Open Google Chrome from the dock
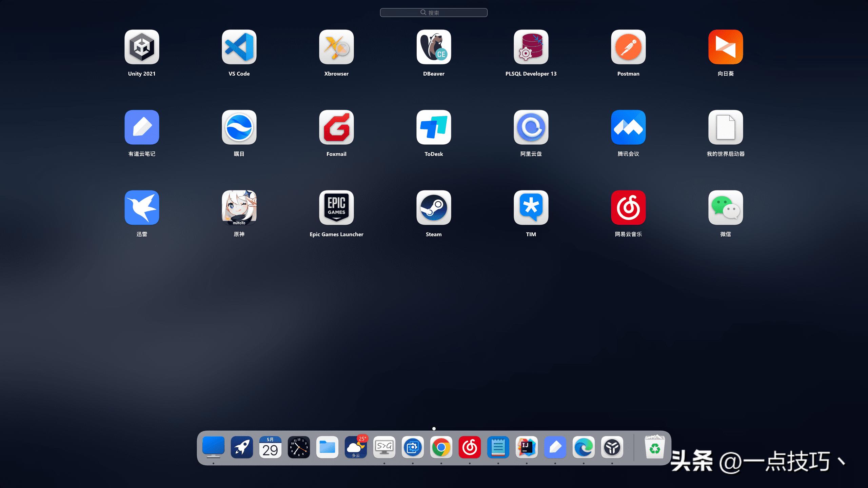Screen dimensions: 868x488 click(440, 447)
